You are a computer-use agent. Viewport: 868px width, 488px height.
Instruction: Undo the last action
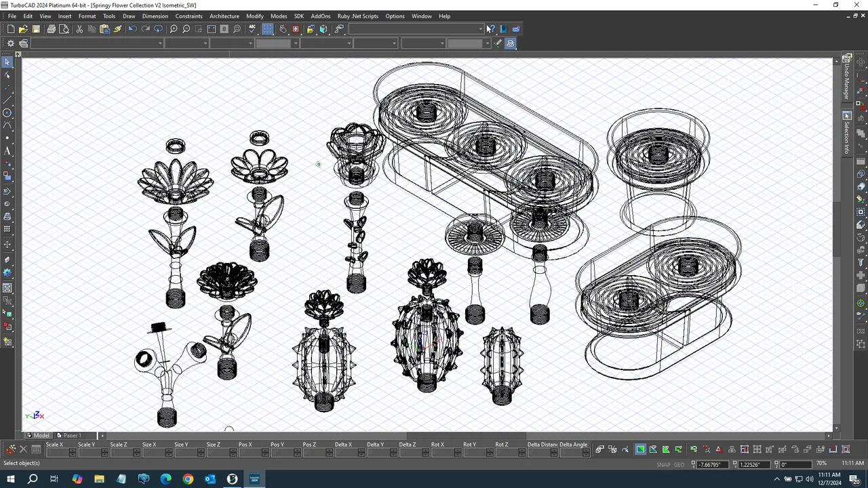point(132,29)
